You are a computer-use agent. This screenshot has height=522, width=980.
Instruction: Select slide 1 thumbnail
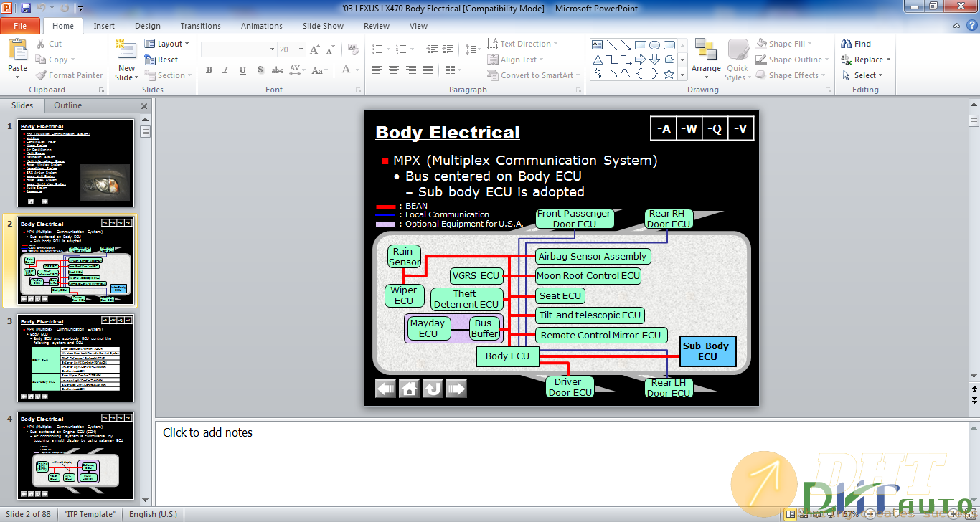(76, 163)
